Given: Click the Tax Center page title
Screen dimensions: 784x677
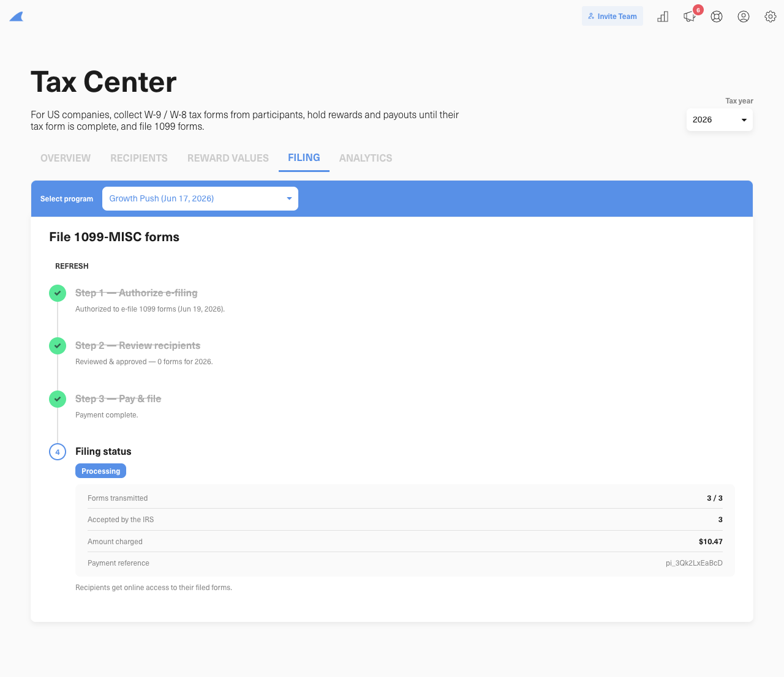Looking at the screenshot, I should pyautogui.click(x=104, y=82).
